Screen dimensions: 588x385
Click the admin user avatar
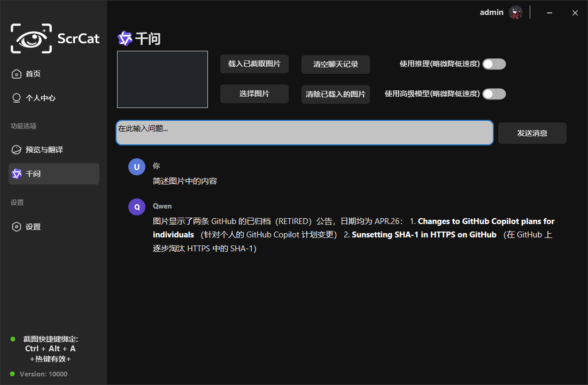(516, 12)
